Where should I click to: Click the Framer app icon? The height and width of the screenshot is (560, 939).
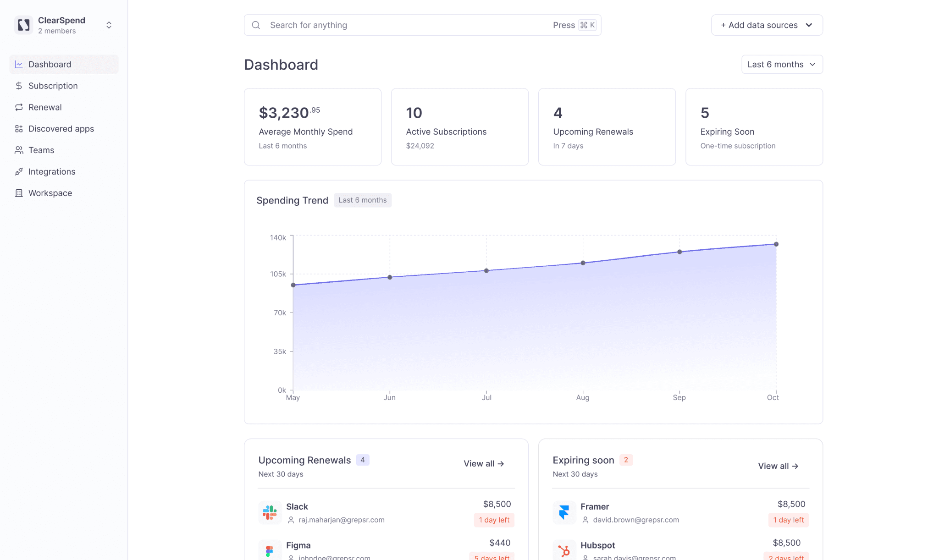coord(564,512)
